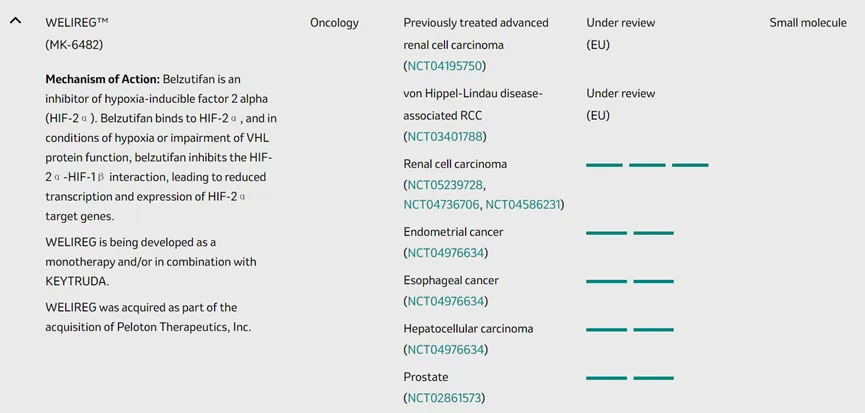Click the Hepatocellular carcinoma phase indicator bar
865x413 pixels.
pos(629,329)
